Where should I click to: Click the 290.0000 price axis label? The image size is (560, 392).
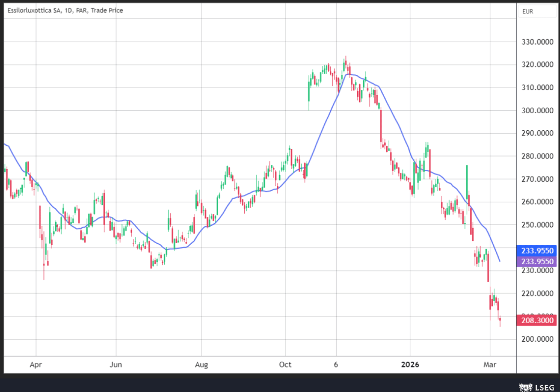[x=537, y=133]
